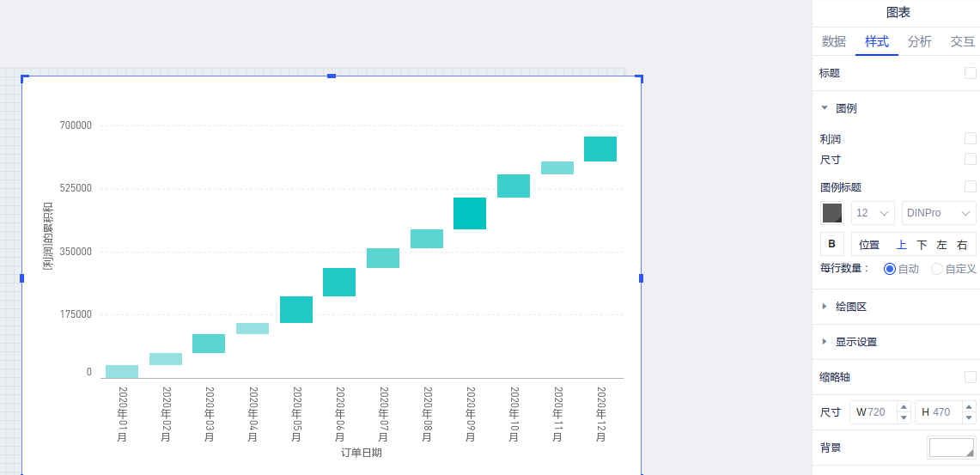Set legend position to top (上)
980x475 pixels.
click(x=902, y=245)
